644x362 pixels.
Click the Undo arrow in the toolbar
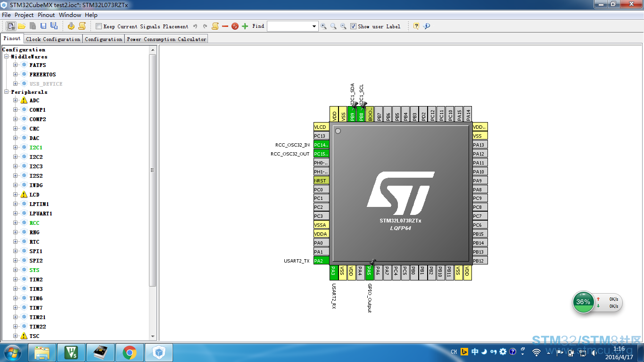click(x=195, y=26)
